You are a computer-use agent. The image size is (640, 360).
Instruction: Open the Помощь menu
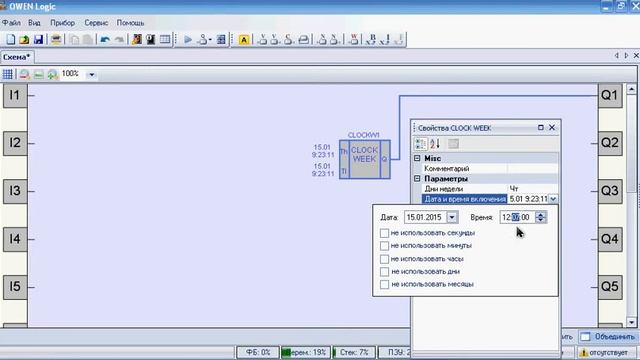click(130, 23)
